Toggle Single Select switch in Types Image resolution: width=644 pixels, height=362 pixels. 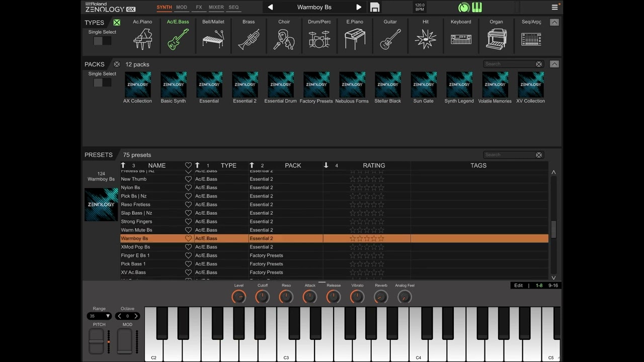(102, 41)
